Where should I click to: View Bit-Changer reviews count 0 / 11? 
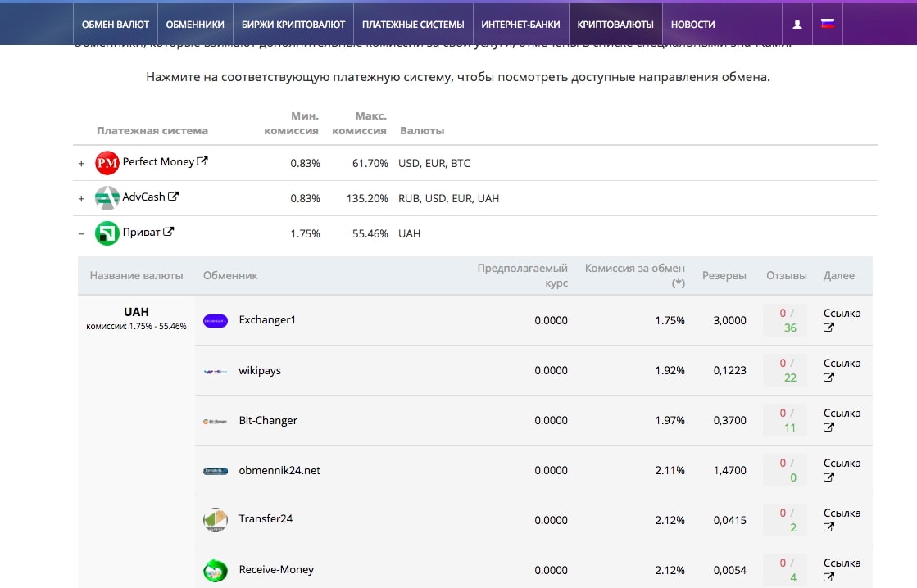pos(787,420)
